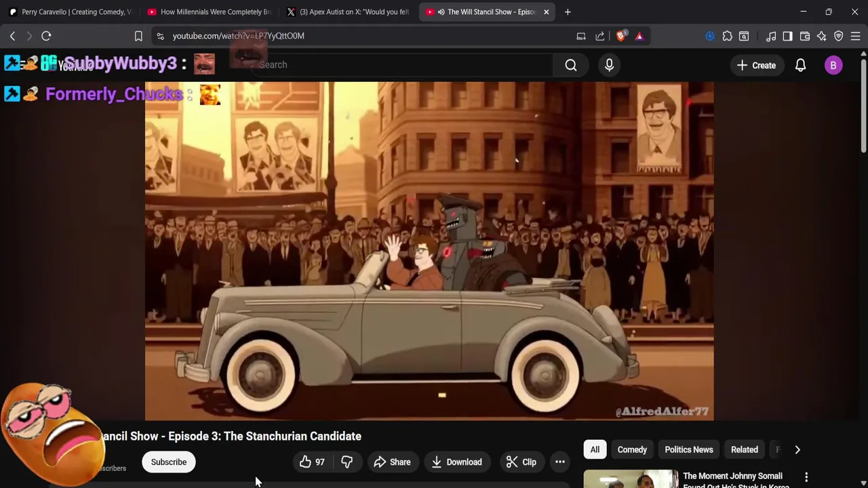Click the YouTube search field
This screenshot has width=868, height=488.
(x=403, y=65)
